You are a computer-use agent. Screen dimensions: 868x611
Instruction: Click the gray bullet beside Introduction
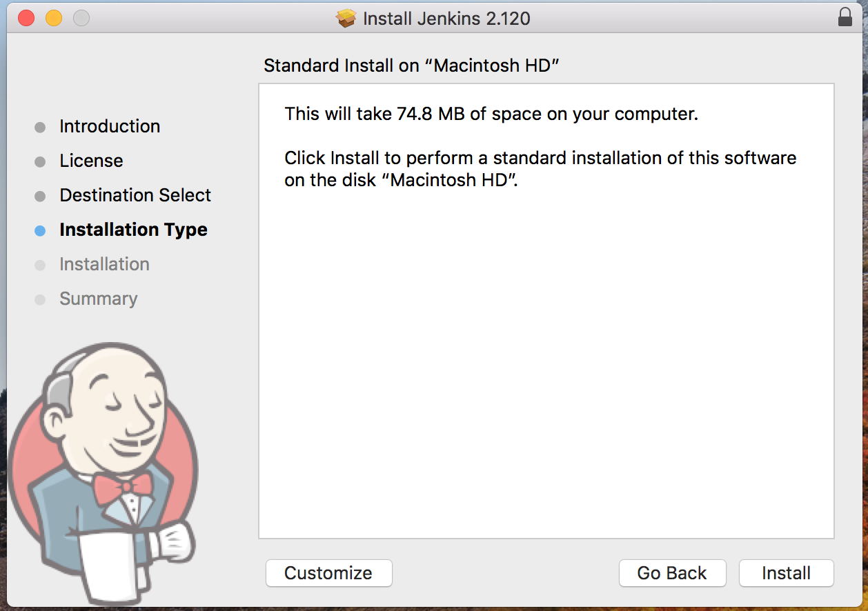(x=40, y=128)
